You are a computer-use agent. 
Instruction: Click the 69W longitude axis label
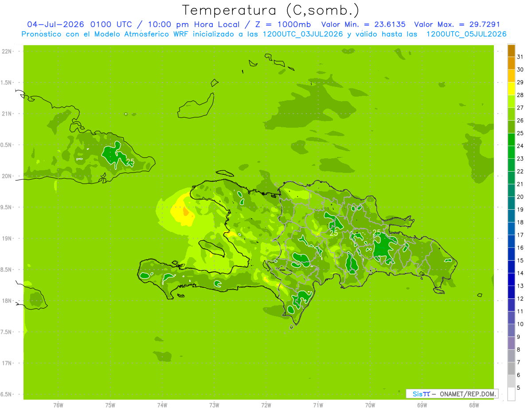click(422, 405)
